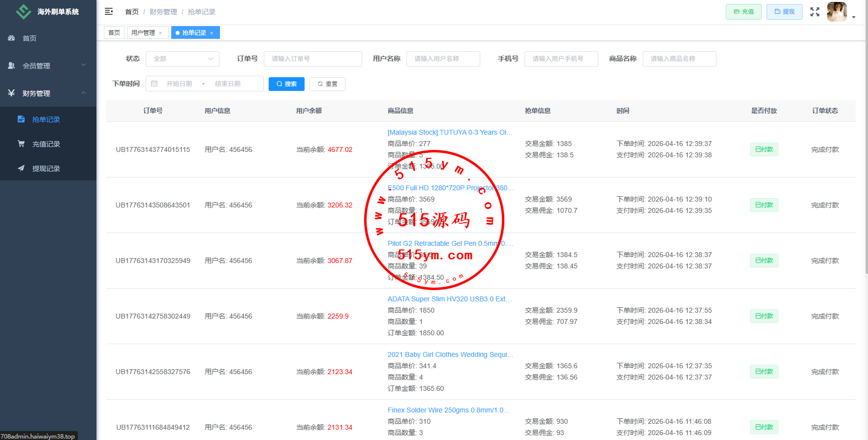The width and height of the screenshot is (868, 440).
Task: Click the 海外刷单系统 logo icon
Action: [23, 11]
